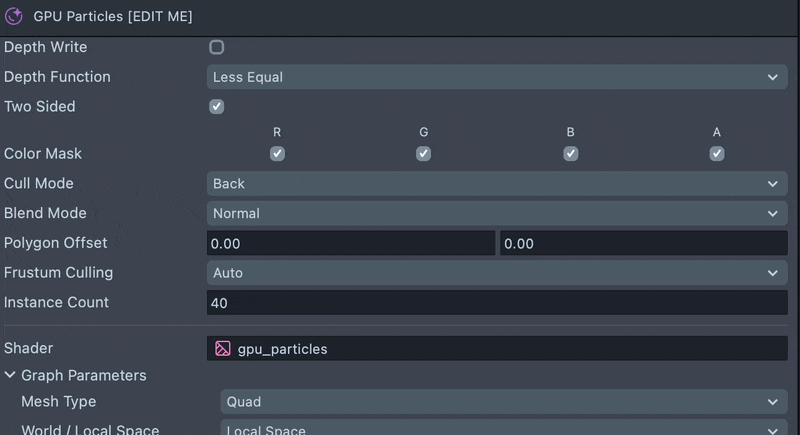Open the Depth Function dropdown
Viewport: 800px width, 435px height.
click(497, 77)
